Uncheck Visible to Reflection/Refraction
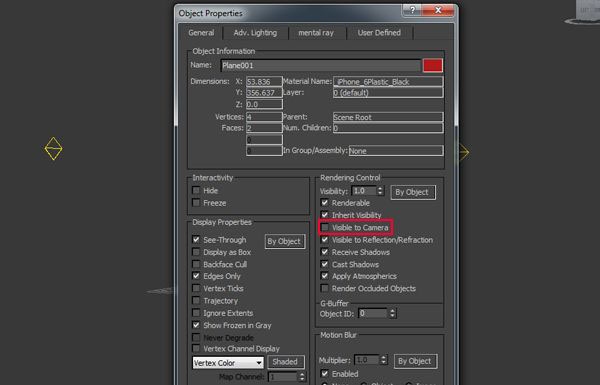 (x=325, y=240)
